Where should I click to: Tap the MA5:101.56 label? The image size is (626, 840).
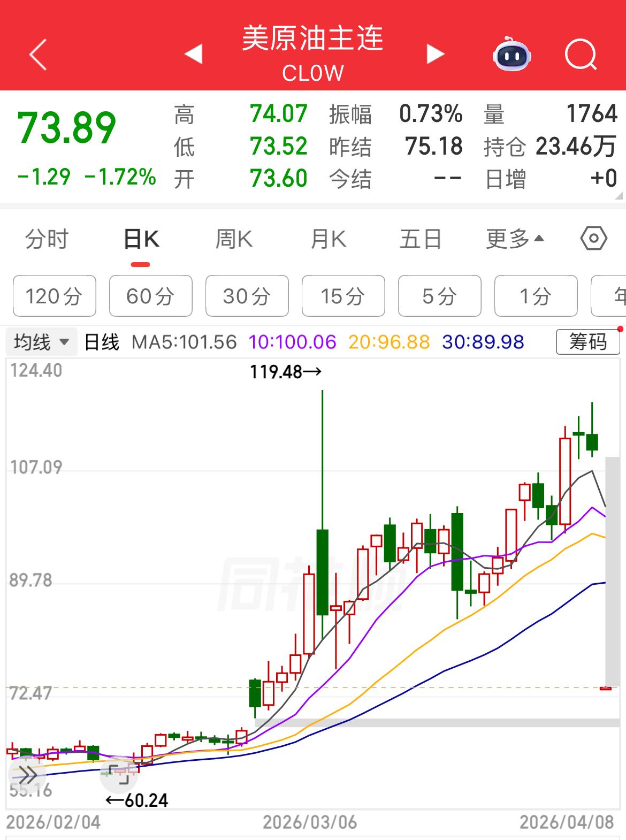coord(184,342)
